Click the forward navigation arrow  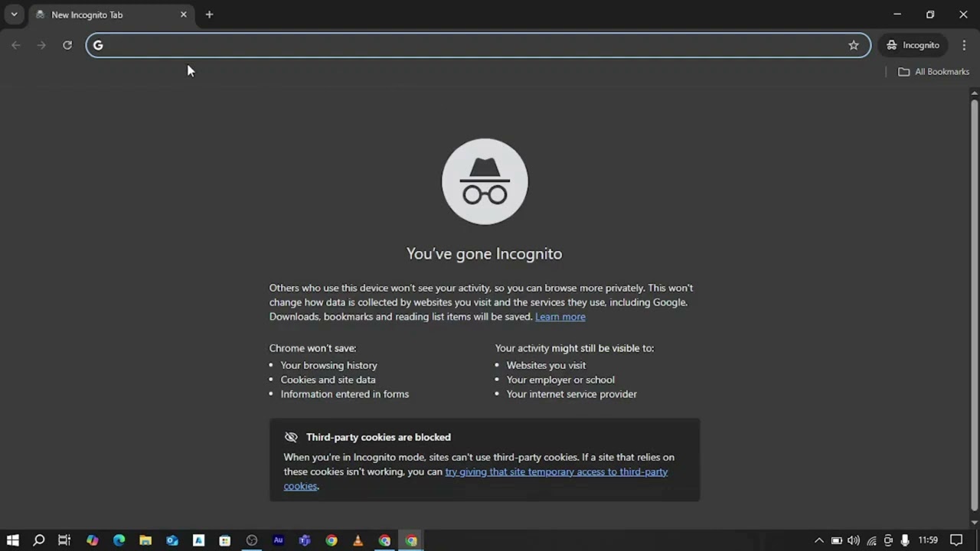coord(41,45)
